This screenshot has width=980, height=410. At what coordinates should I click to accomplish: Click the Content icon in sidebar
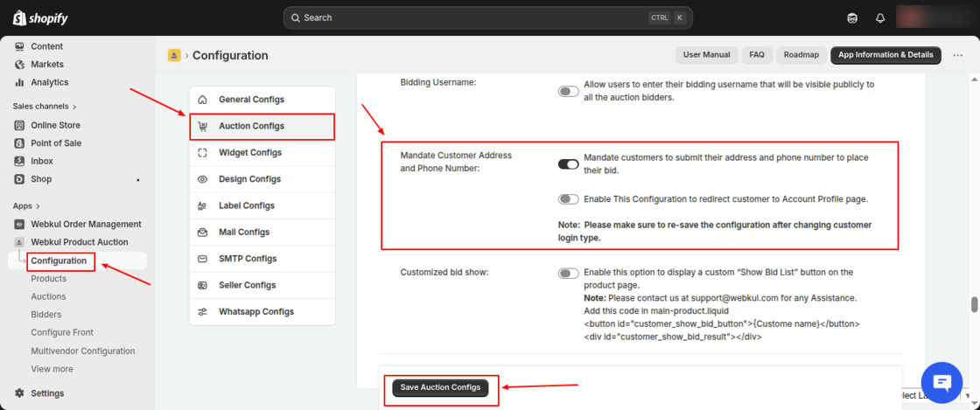[19, 46]
